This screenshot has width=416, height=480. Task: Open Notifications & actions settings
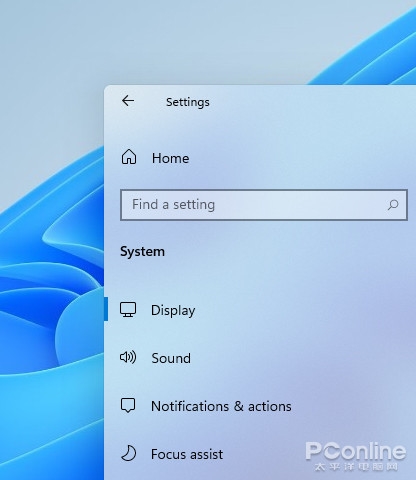(221, 406)
